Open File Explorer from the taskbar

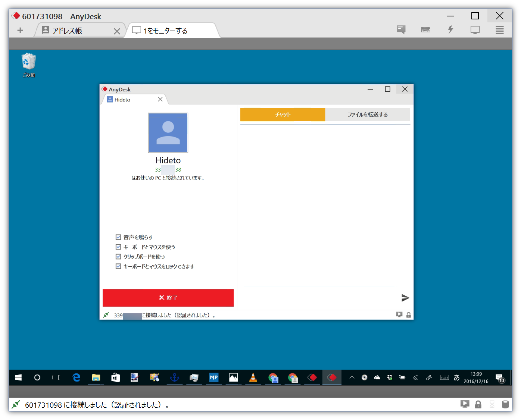(96, 377)
